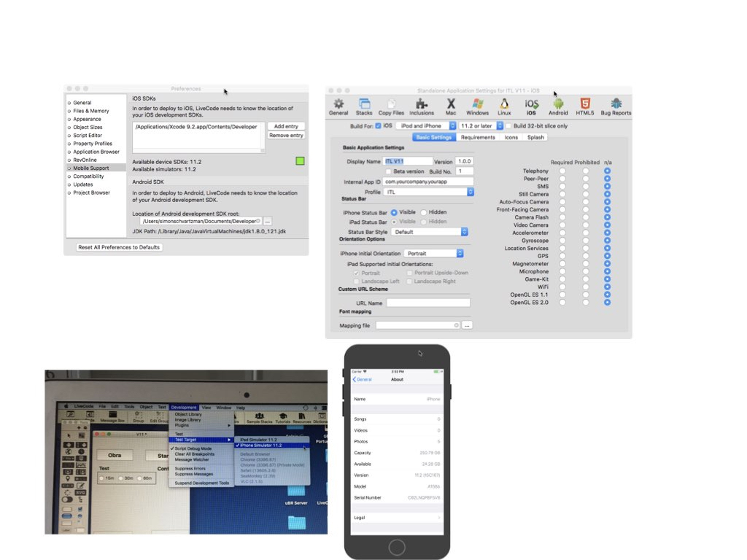This screenshot has width=747, height=560.
Task: Select the iOS platform icon
Action: (531, 106)
